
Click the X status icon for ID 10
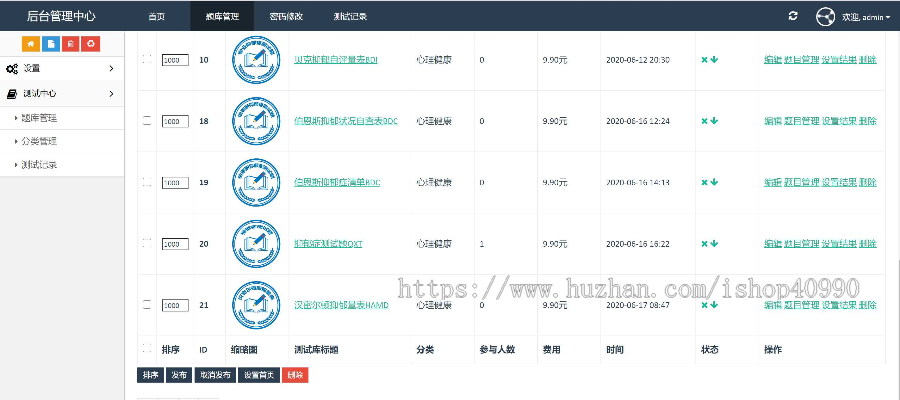pyautogui.click(x=704, y=60)
